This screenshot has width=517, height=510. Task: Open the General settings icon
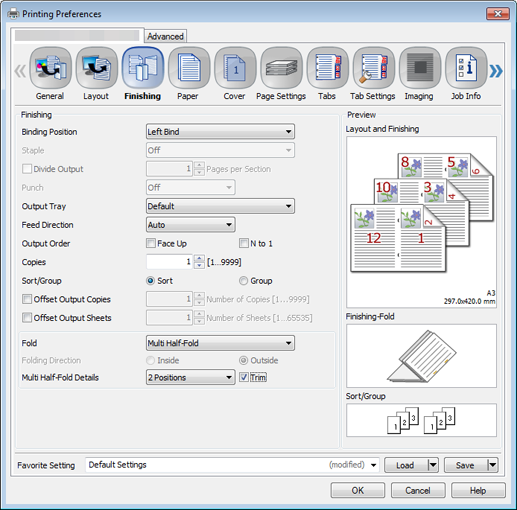point(50,68)
